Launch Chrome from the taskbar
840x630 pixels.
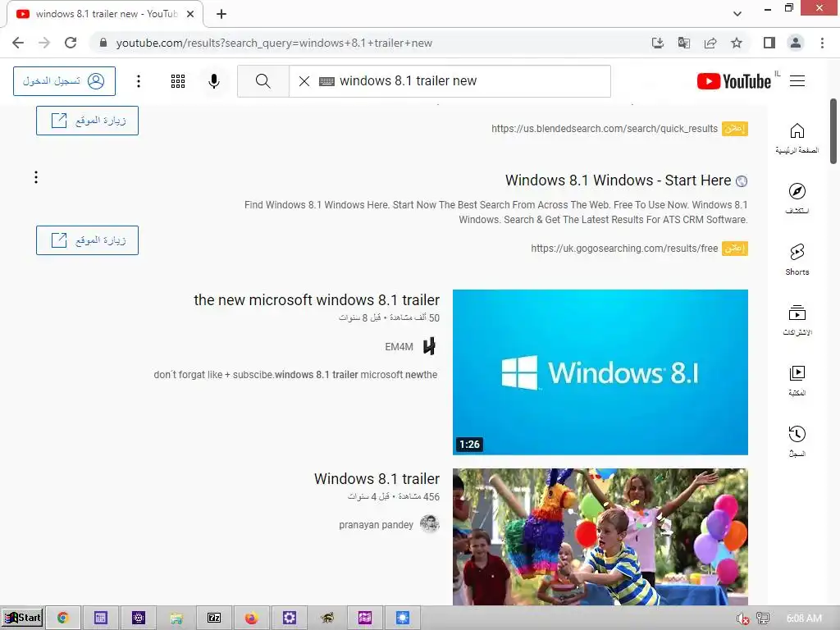(62, 618)
